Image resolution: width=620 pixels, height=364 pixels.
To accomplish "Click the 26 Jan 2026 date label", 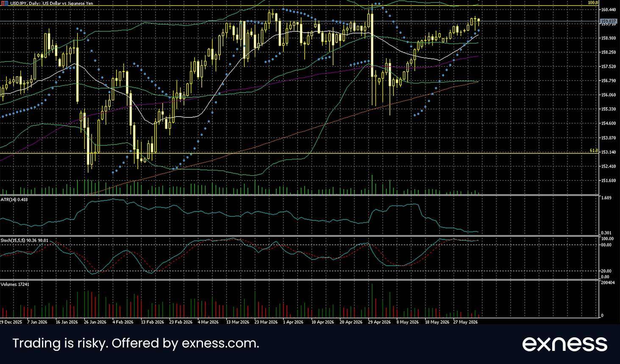I will pos(95,322).
